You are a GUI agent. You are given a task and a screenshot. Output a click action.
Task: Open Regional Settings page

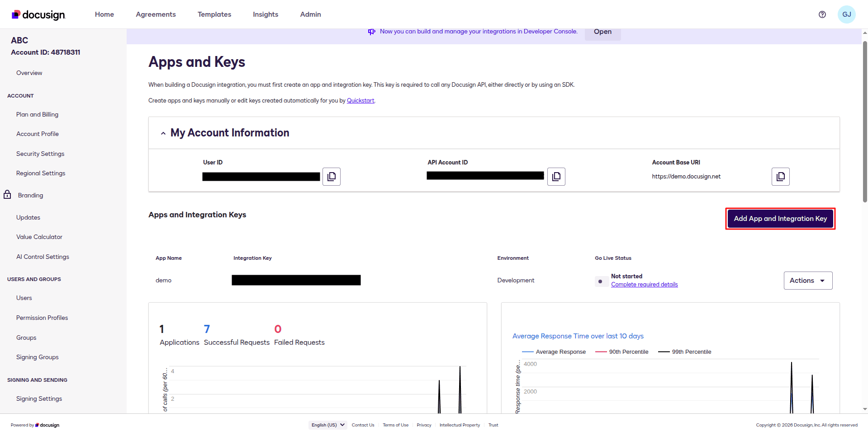[41, 173]
